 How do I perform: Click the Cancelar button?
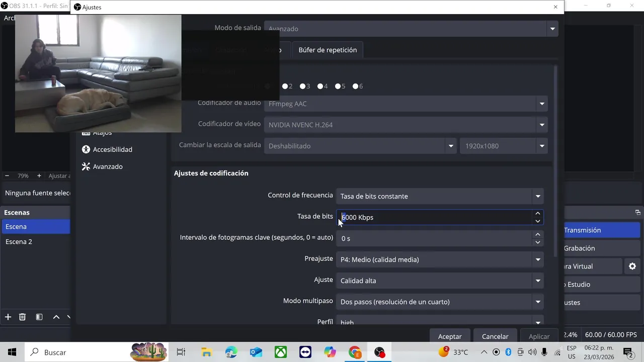click(x=495, y=336)
